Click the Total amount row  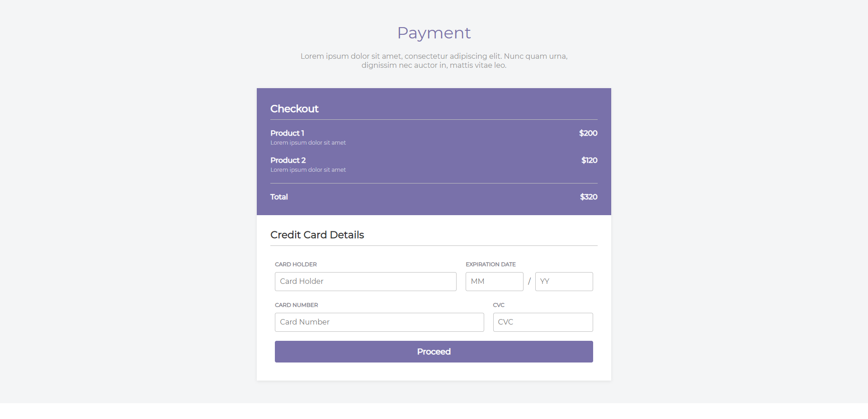click(434, 197)
